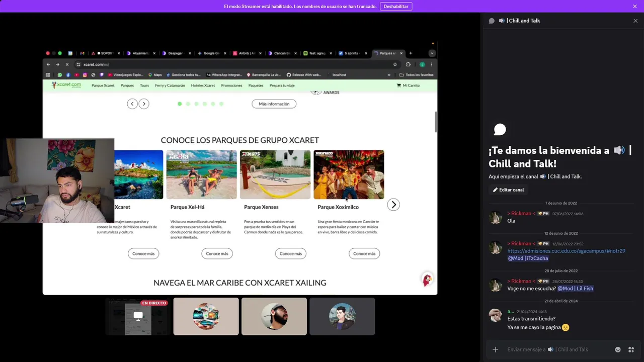
Task: Click the attach plus icon in message bar
Action: (495, 349)
